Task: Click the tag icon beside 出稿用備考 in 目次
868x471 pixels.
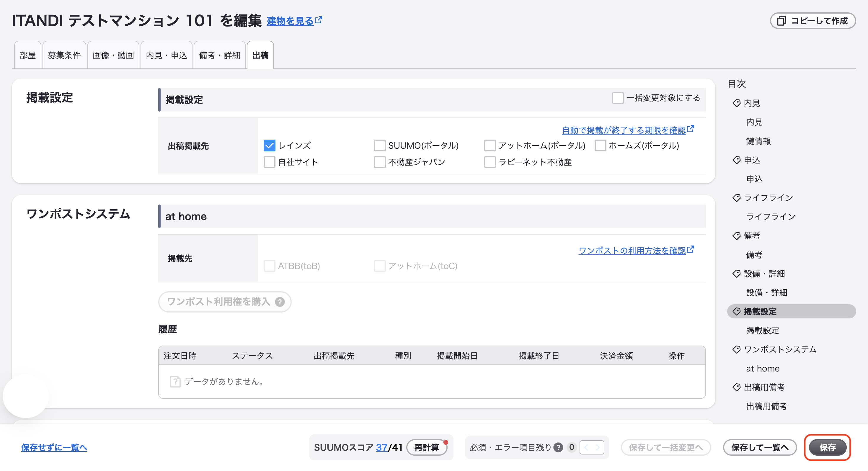Action: tap(736, 387)
